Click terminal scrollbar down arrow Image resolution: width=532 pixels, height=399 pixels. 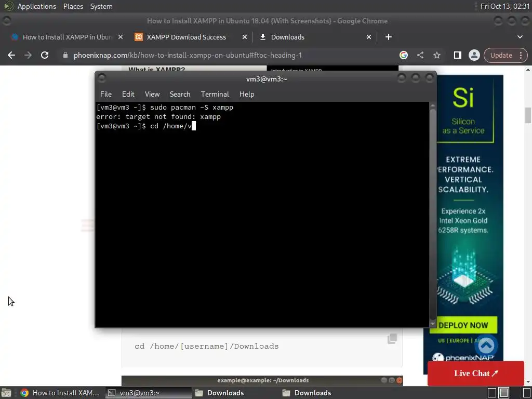(x=433, y=324)
